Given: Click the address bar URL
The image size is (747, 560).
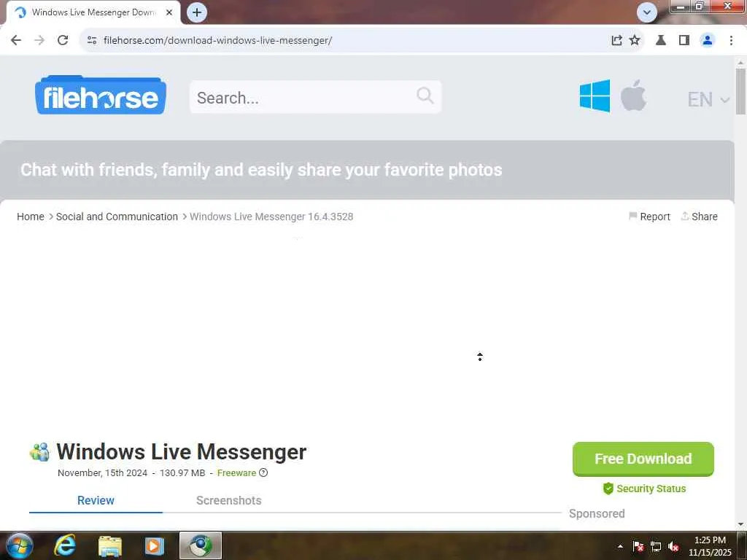Looking at the screenshot, I should [217, 41].
